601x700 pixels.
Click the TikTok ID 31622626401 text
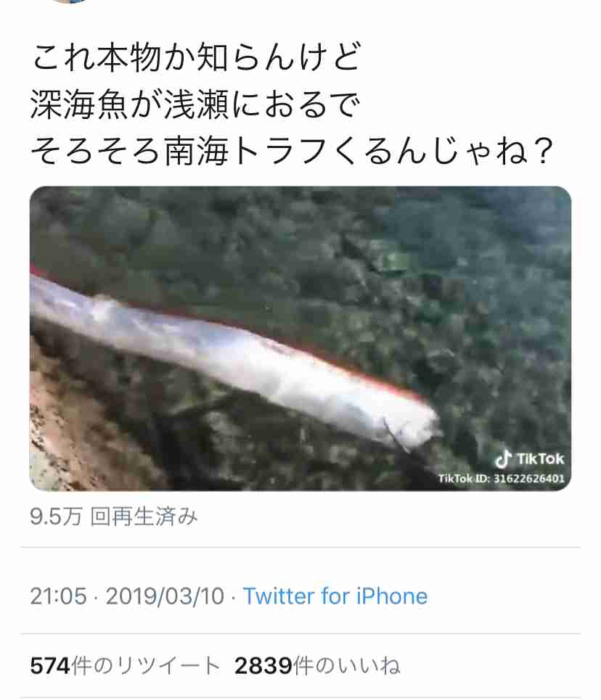click(x=501, y=479)
